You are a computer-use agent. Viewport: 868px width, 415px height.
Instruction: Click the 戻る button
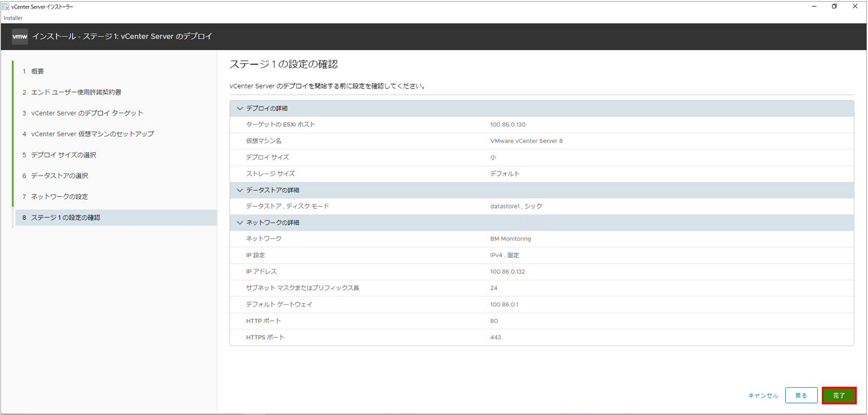[x=801, y=396]
